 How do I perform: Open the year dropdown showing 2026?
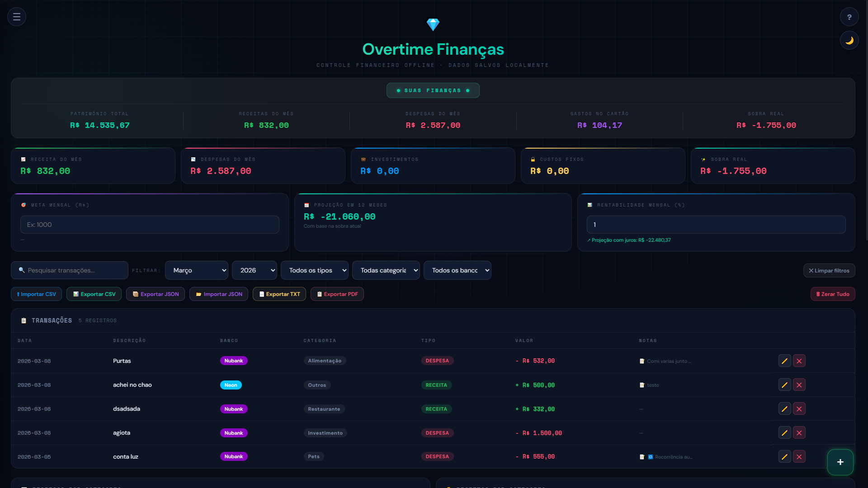[x=254, y=270]
